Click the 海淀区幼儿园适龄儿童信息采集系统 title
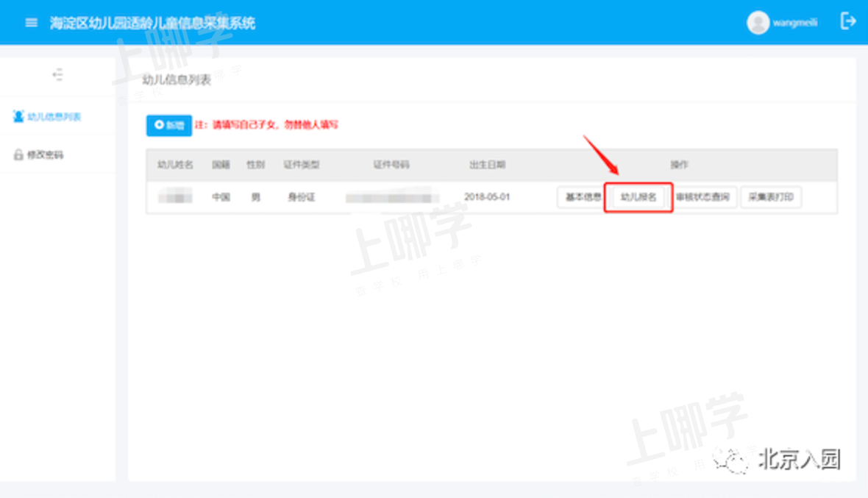The height and width of the screenshot is (498, 868). [152, 23]
